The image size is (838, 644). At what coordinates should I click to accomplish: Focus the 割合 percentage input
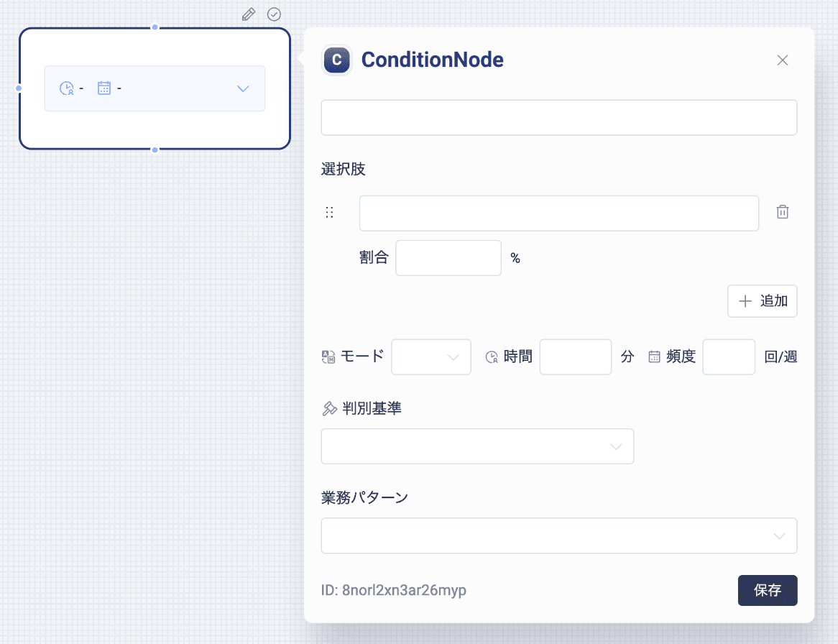tap(448, 258)
